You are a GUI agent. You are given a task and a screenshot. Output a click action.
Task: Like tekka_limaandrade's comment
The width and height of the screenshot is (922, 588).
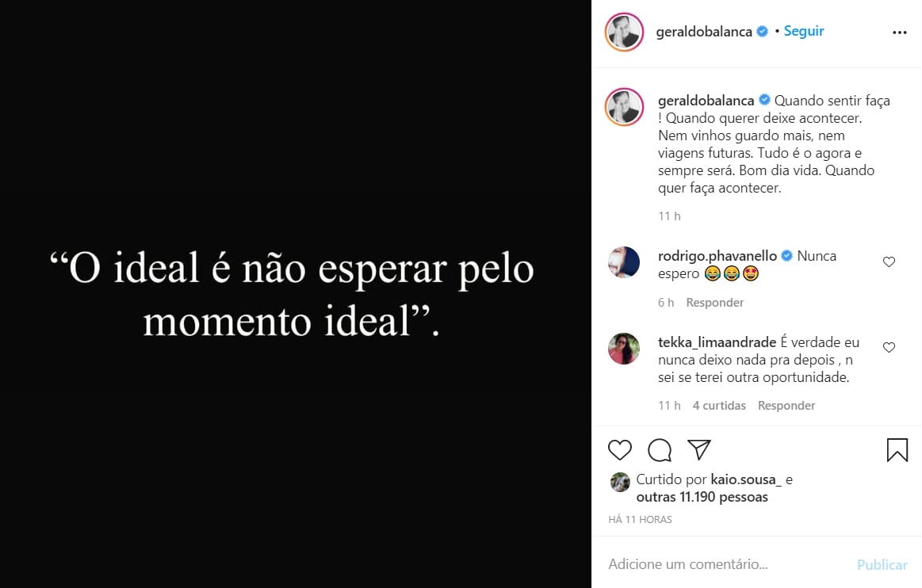[889, 348]
